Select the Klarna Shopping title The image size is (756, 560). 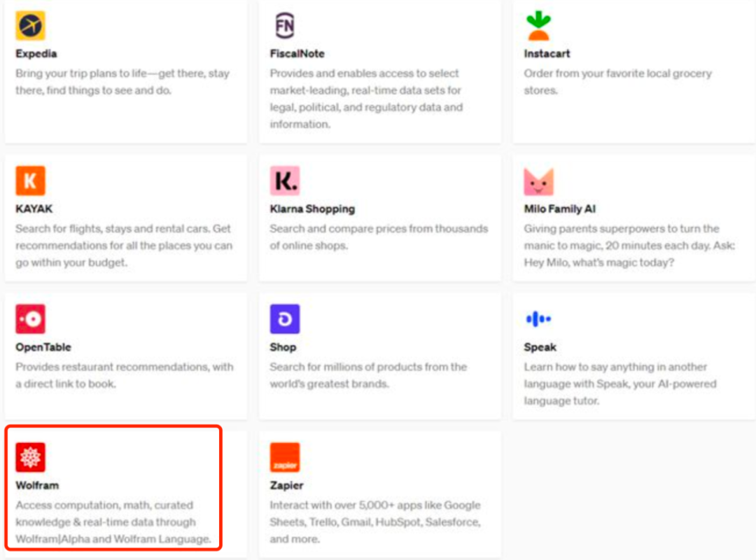pos(312,209)
